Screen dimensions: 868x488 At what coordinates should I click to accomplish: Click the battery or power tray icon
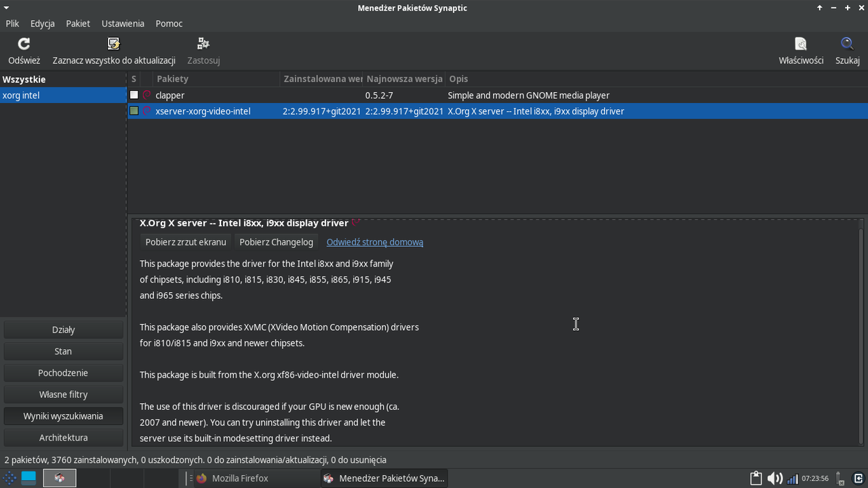click(840, 478)
